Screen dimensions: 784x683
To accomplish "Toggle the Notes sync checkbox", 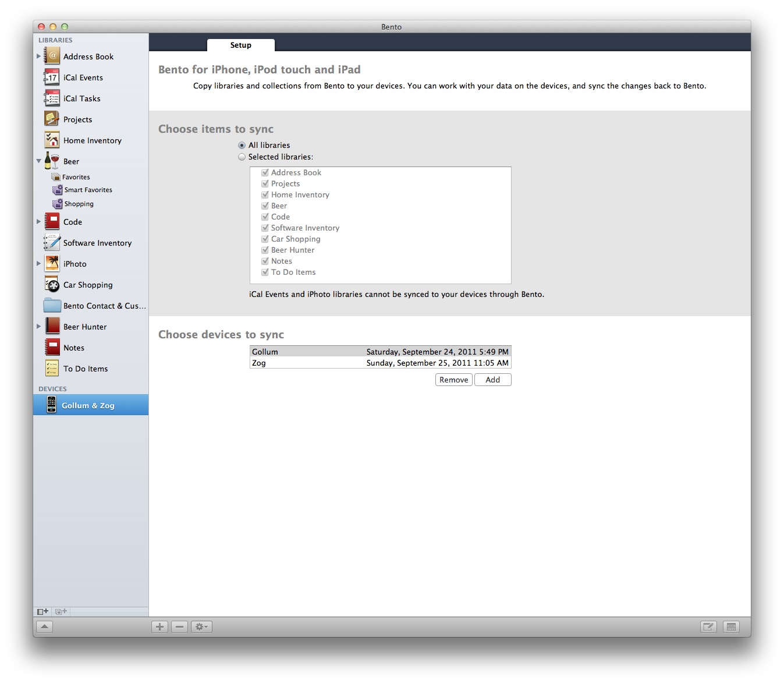I will (x=265, y=261).
